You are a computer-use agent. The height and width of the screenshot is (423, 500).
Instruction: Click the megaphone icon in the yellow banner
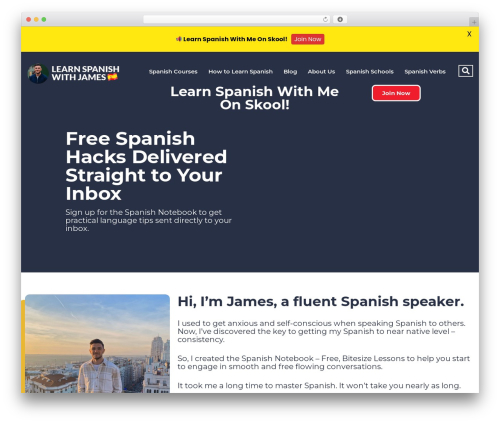point(179,39)
